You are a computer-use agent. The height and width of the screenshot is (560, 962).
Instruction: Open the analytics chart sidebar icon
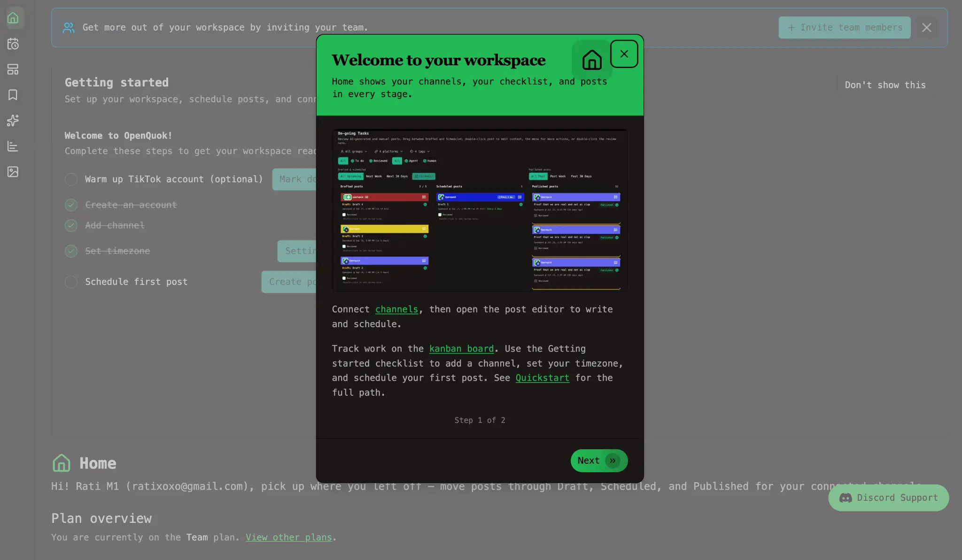(x=13, y=146)
